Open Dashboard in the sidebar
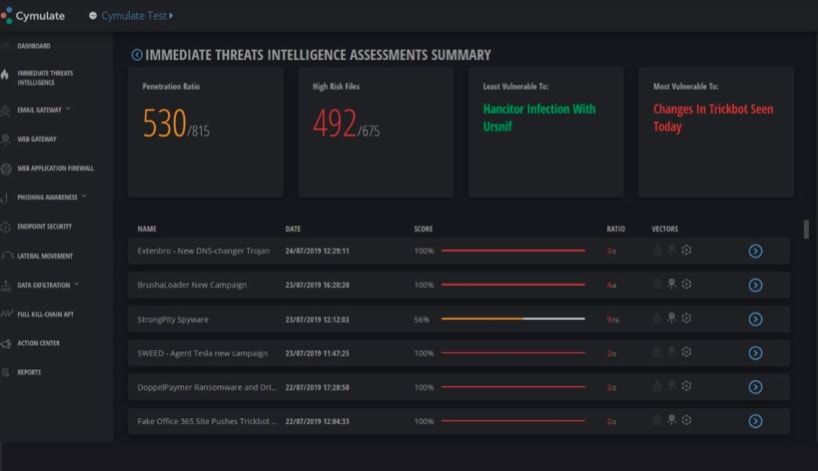 tap(34, 46)
